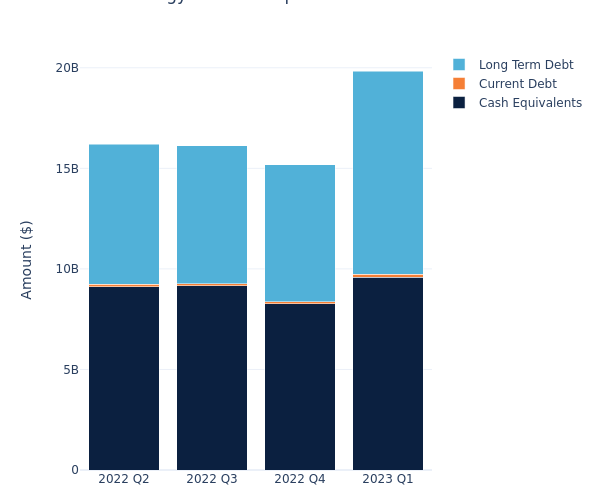Toggle Cash Equivalents legend text

(530, 103)
